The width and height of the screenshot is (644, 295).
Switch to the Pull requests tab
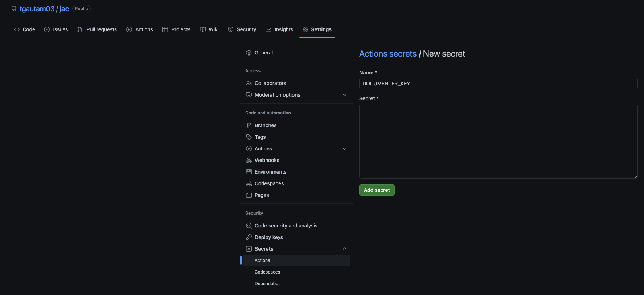point(97,29)
